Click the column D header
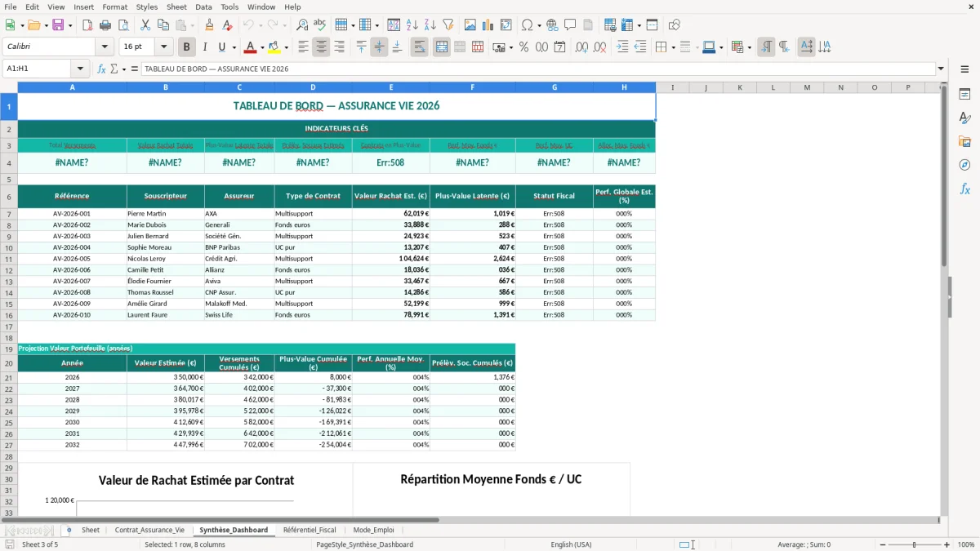Viewport: 980px width, 551px height. coord(313,87)
